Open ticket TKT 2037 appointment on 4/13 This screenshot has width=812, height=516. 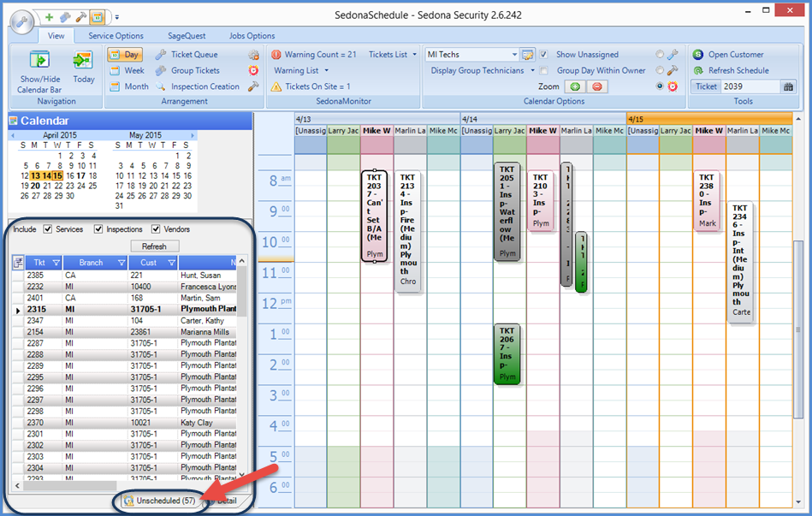[x=375, y=216]
